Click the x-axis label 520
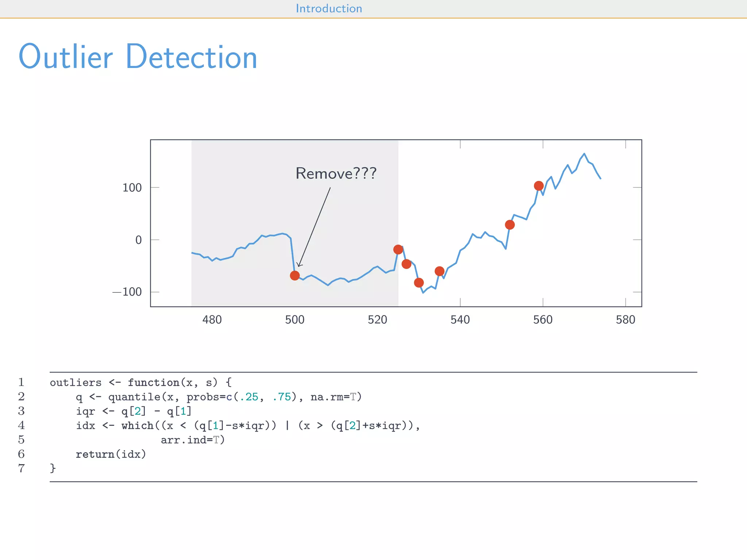The width and height of the screenshot is (747, 560). [378, 320]
